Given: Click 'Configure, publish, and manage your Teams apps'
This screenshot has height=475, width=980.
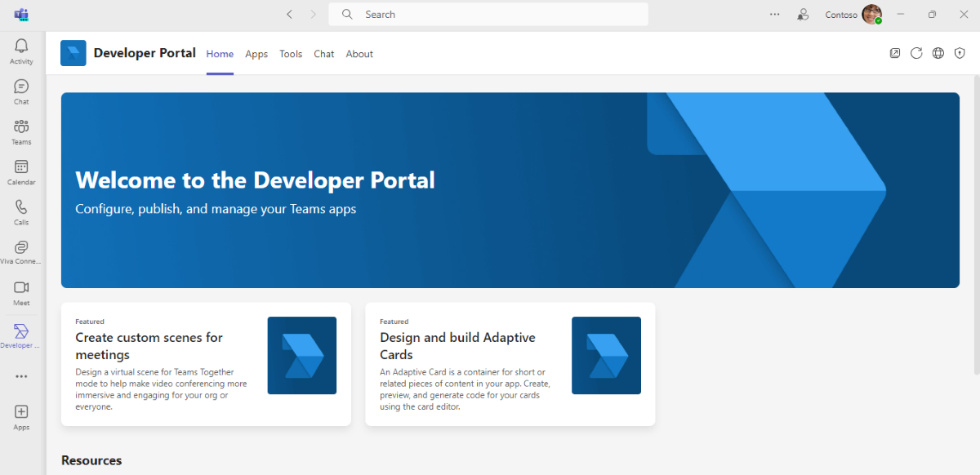Looking at the screenshot, I should click(216, 209).
